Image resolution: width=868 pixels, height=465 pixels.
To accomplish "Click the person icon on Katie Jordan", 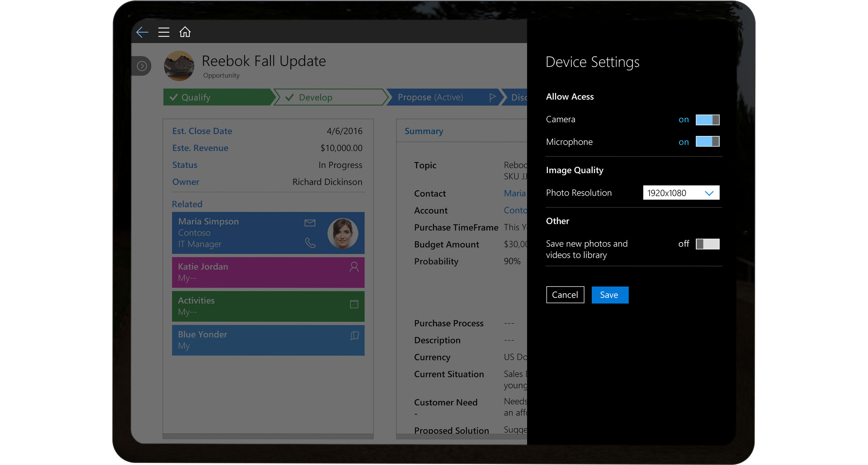I will coord(354,267).
